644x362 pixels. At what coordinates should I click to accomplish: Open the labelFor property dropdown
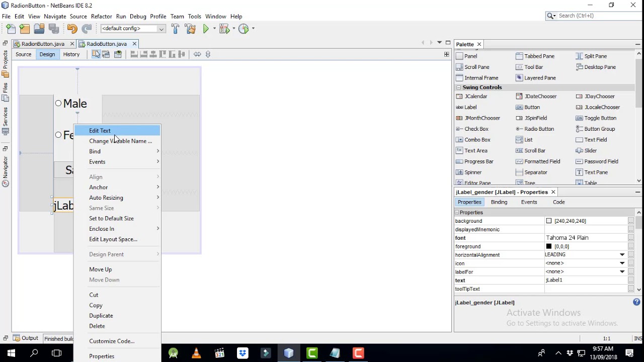point(622,272)
